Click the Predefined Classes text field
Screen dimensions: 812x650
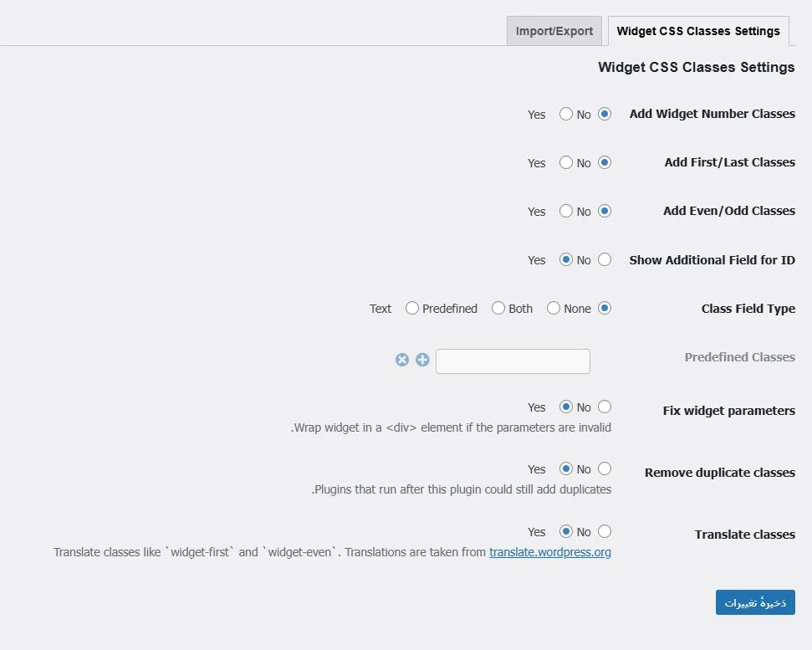(513, 361)
